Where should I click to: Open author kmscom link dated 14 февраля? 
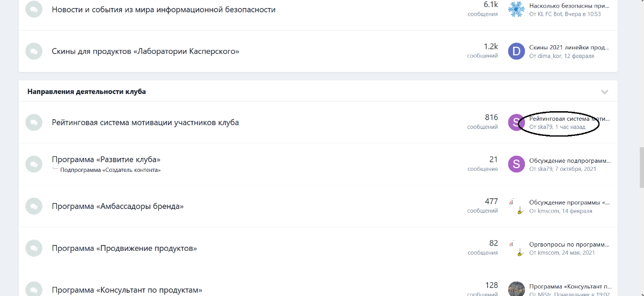pyautogui.click(x=548, y=211)
